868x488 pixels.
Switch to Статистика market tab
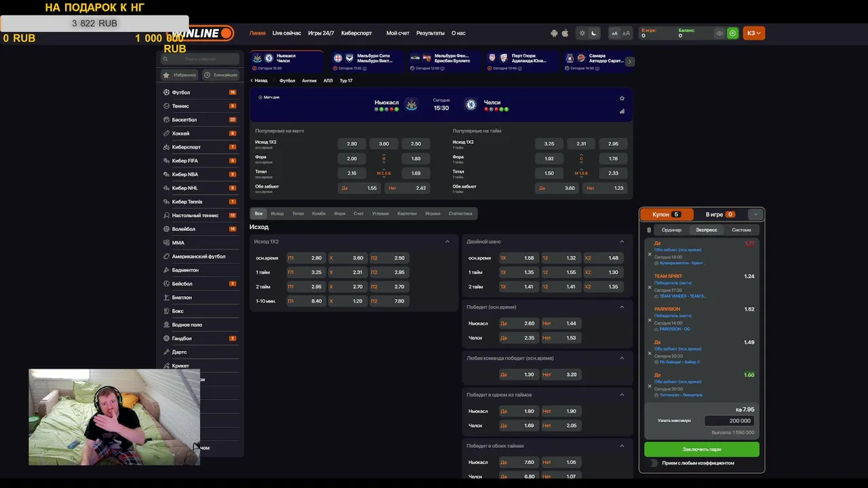(x=460, y=213)
